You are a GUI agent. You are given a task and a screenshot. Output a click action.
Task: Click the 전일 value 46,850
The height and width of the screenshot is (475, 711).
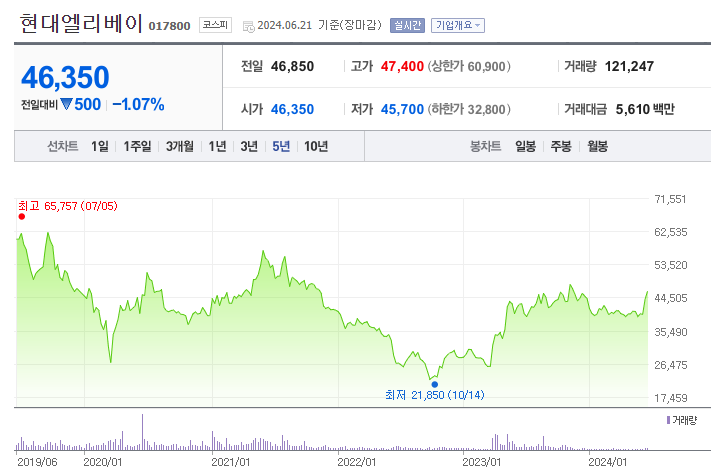tap(292, 67)
